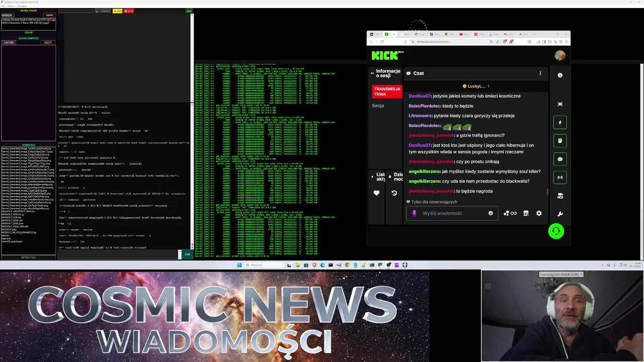Click the purple microphone icon in chat input
The width and height of the screenshot is (644, 362).
click(x=414, y=213)
